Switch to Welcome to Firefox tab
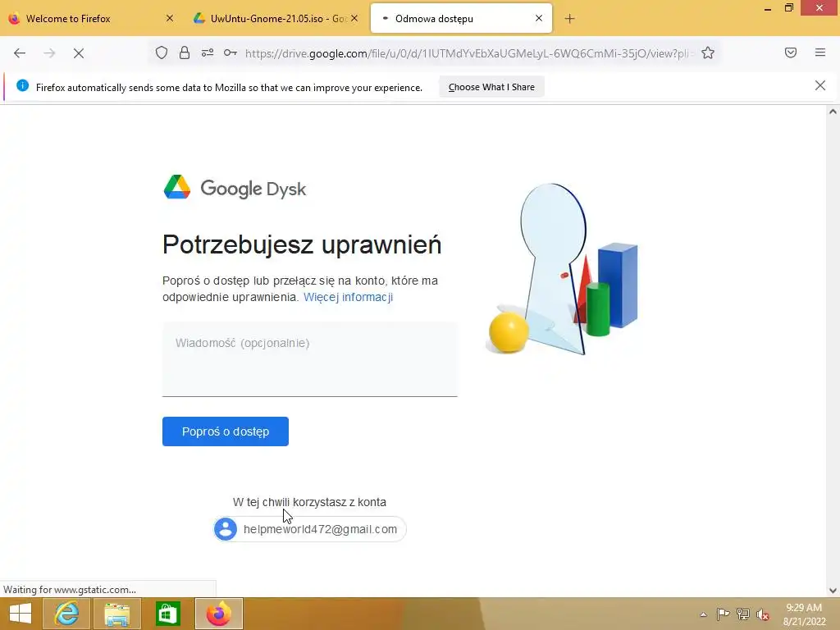 tap(92, 19)
